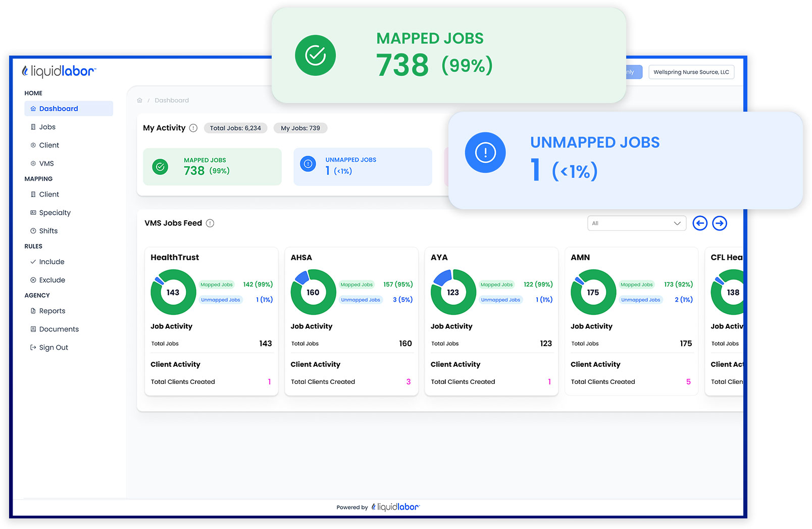The image size is (812, 529).
Task: Click the Jobs building icon
Action: (33, 127)
